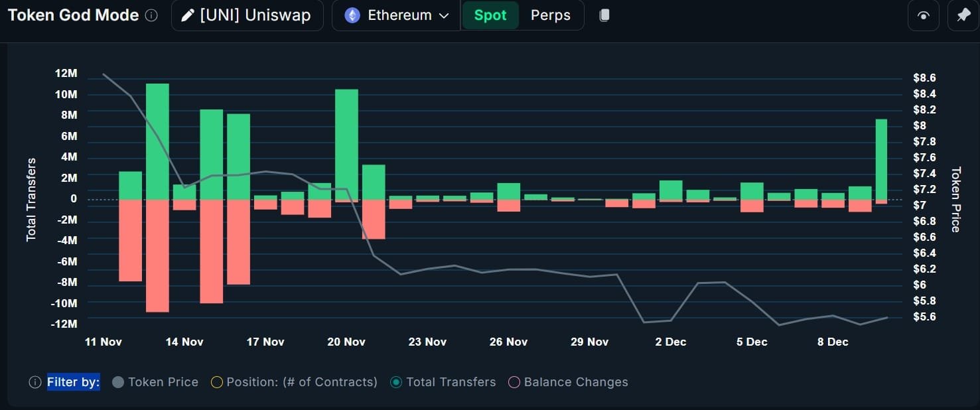The width and height of the screenshot is (980, 410).
Task: Expand the Ethereum chain dropdown
Action: click(396, 15)
